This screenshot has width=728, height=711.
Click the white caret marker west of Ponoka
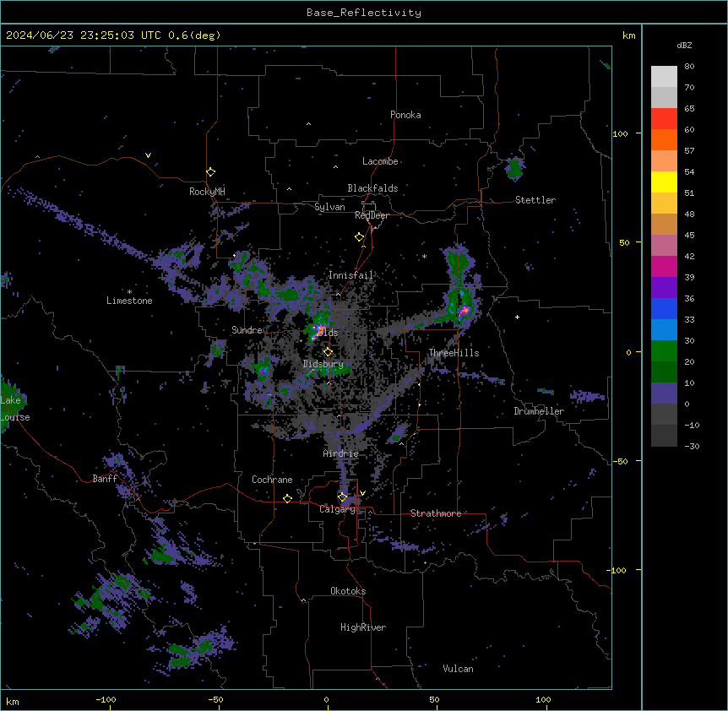tap(308, 124)
